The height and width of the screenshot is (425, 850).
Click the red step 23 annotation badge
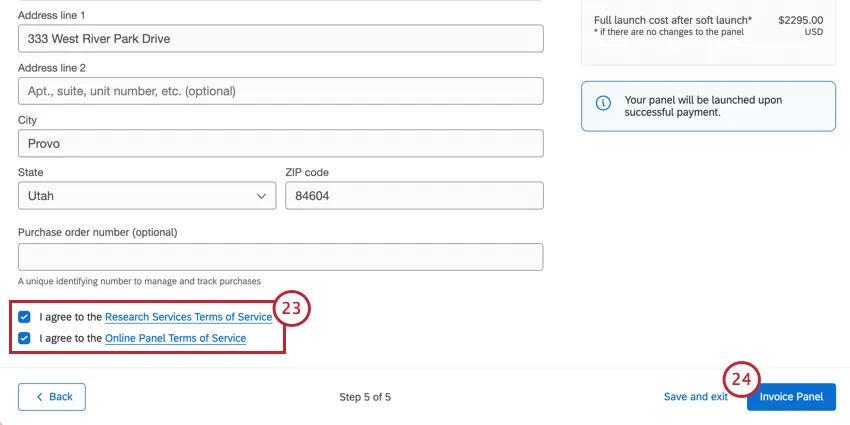click(291, 309)
